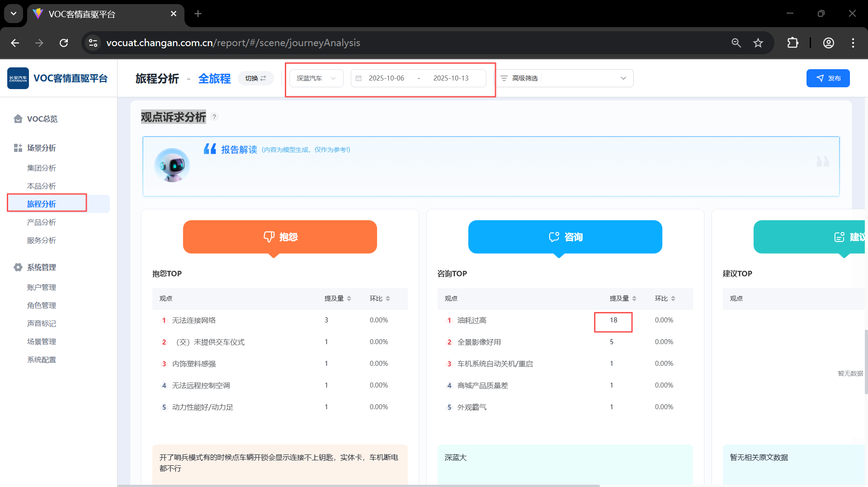Open the Chrome tab search chevron
This screenshot has width=868, height=487.
[14, 14]
